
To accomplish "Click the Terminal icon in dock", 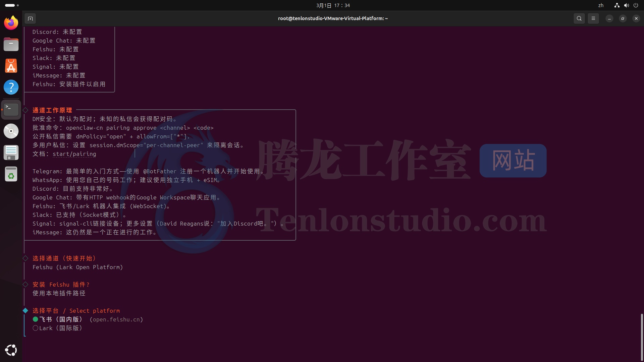I will [x=11, y=109].
